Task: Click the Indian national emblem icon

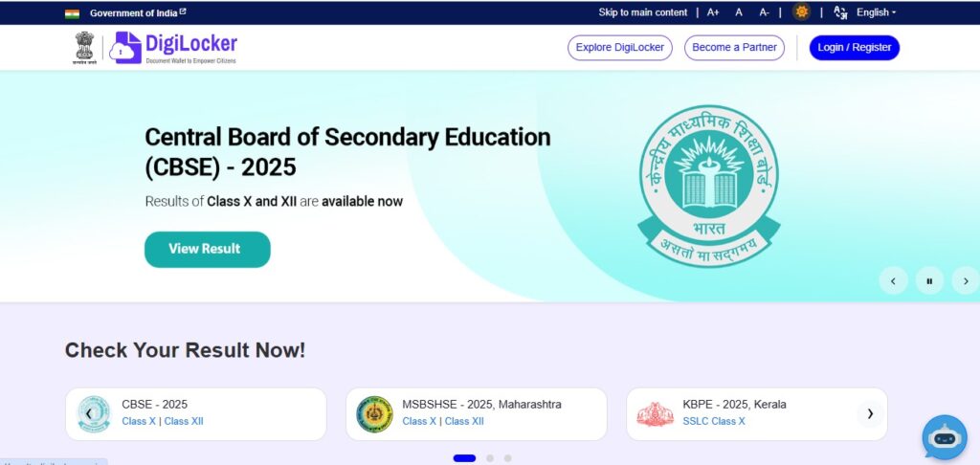Action: [84, 48]
